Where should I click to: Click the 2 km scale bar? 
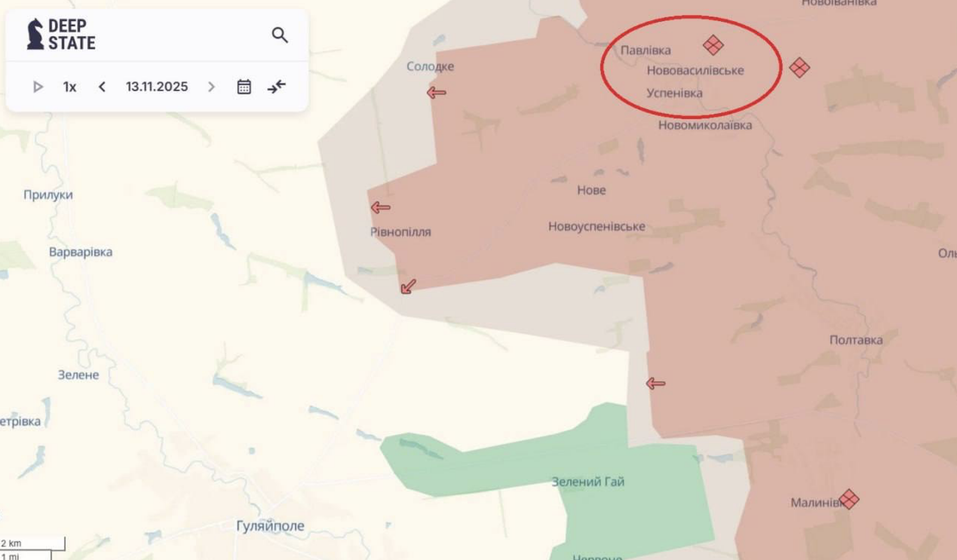pos(32,543)
